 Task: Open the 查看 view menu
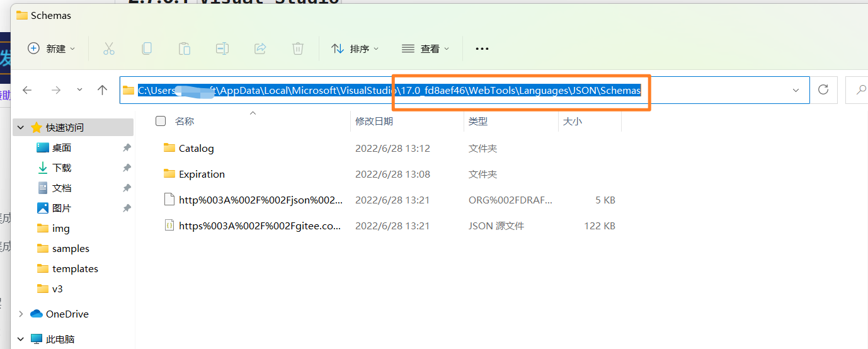426,49
